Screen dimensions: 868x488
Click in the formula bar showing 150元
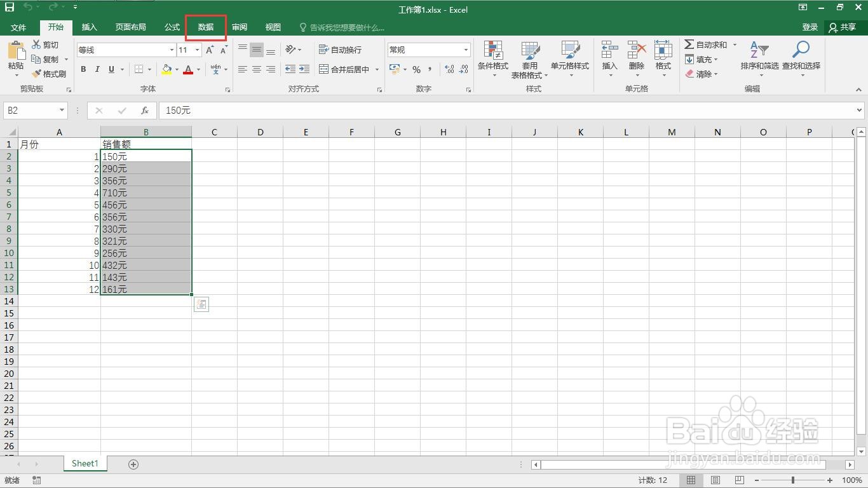506,111
